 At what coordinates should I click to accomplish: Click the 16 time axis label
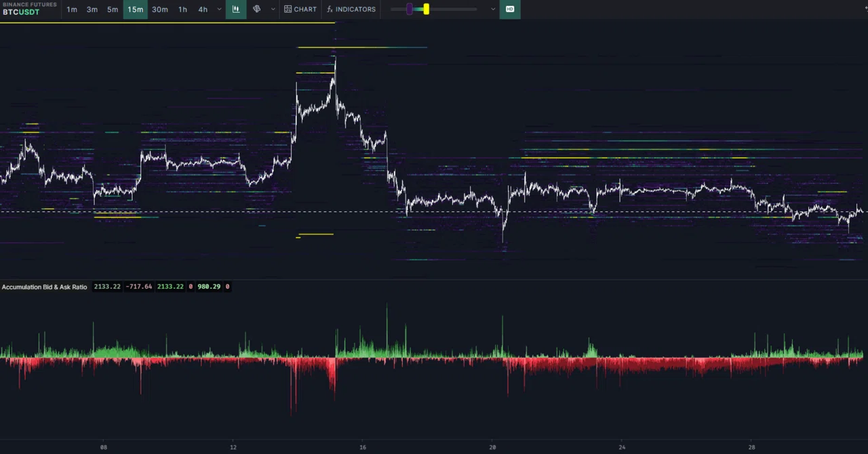pos(363,447)
